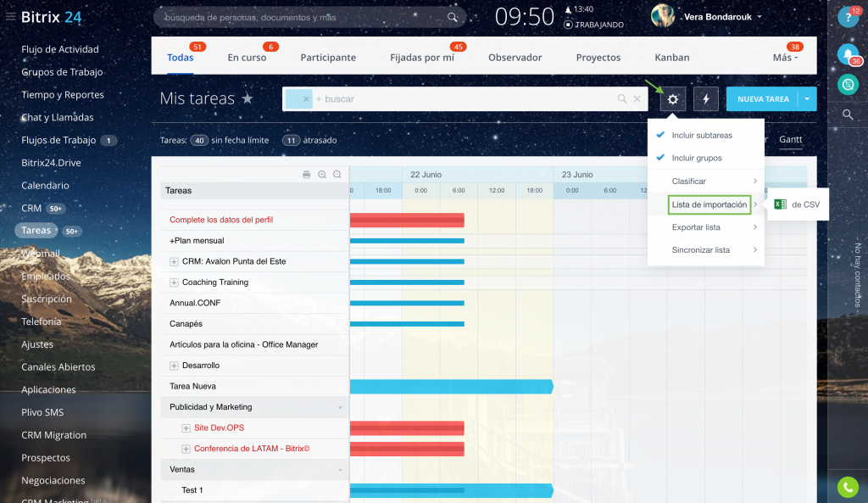
Task: Click the NUEVA TAREA button
Action: pyautogui.click(x=763, y=99)
